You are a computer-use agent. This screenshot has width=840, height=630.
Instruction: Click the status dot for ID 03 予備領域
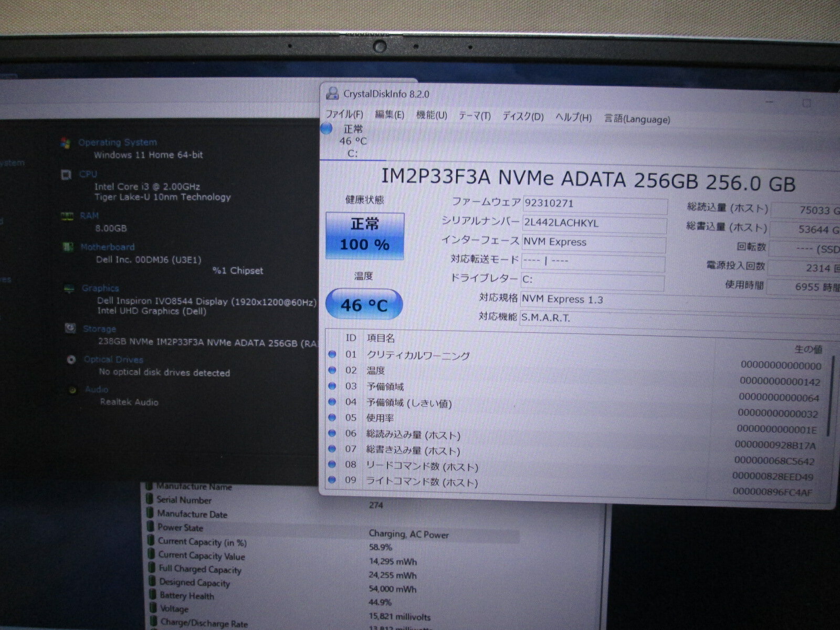coord(332,386)
